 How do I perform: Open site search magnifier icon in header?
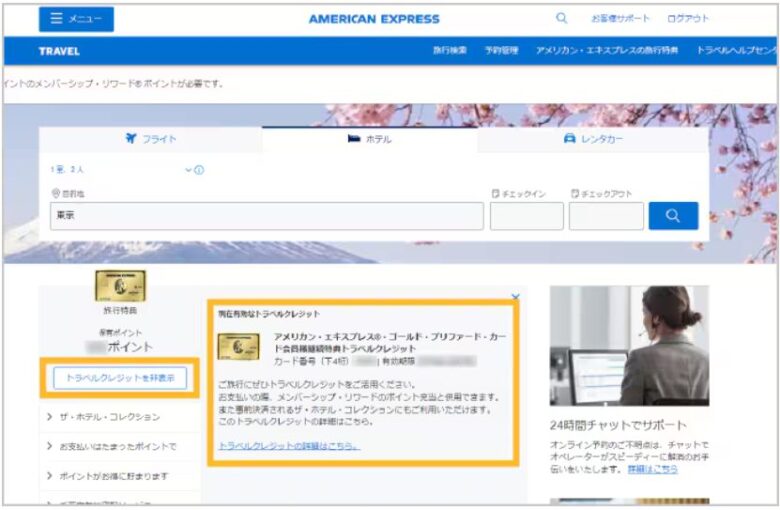(561, 18)
